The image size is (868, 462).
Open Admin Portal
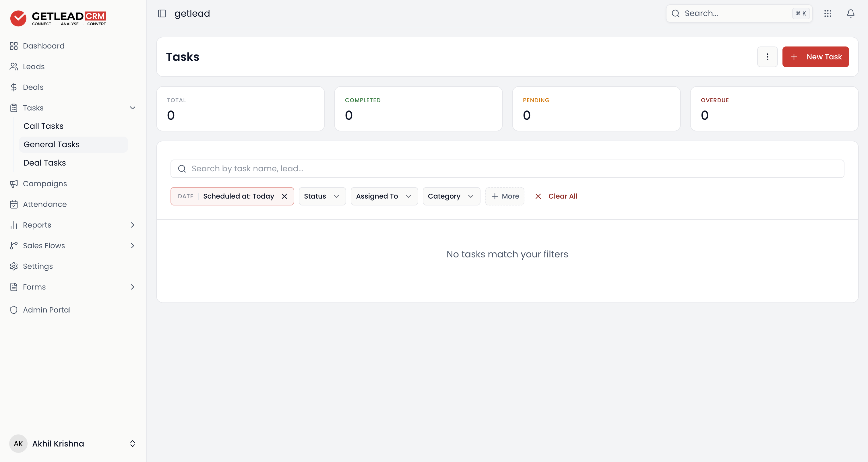tap(47, 310)
